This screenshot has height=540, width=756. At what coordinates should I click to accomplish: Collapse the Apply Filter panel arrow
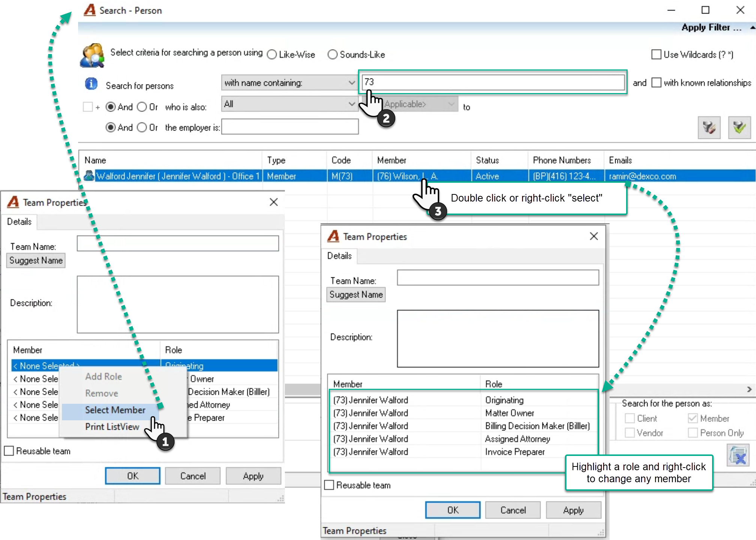[x=752, y=27]
